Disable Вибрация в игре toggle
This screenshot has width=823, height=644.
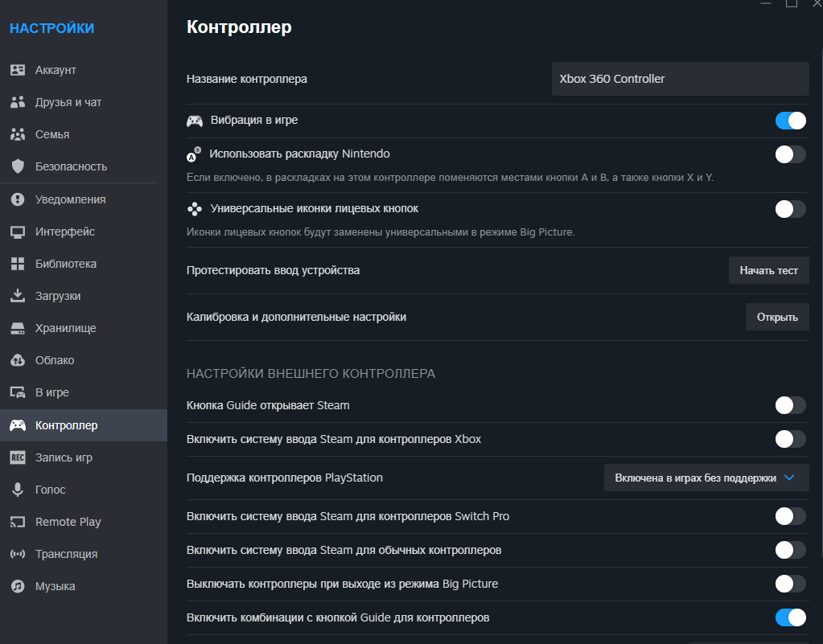click(x=791, y=121)
